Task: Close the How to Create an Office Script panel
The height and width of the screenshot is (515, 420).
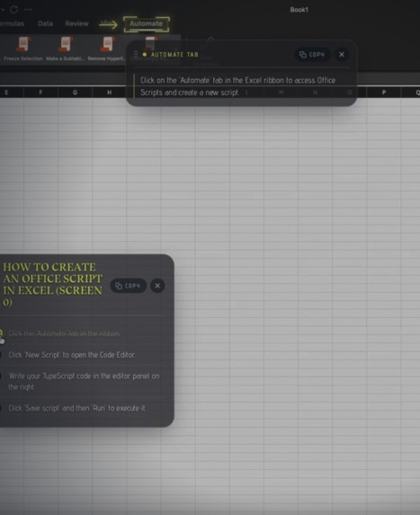Action: click(157, 286)
